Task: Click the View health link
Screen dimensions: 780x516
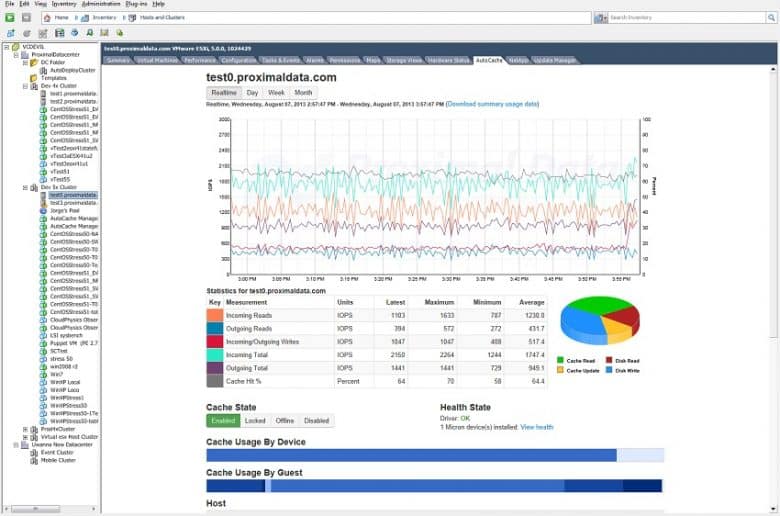Action: click(537, 427)
